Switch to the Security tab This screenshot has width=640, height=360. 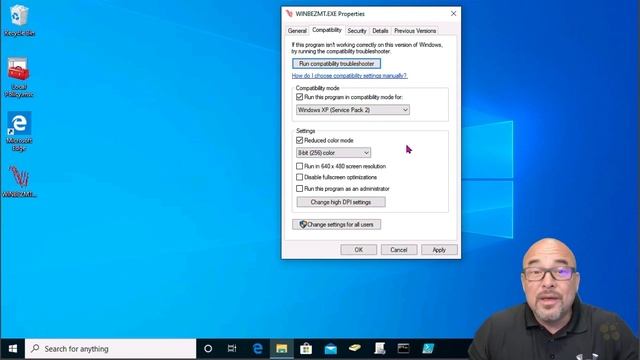pyautogui.click(x=357, y=31)
